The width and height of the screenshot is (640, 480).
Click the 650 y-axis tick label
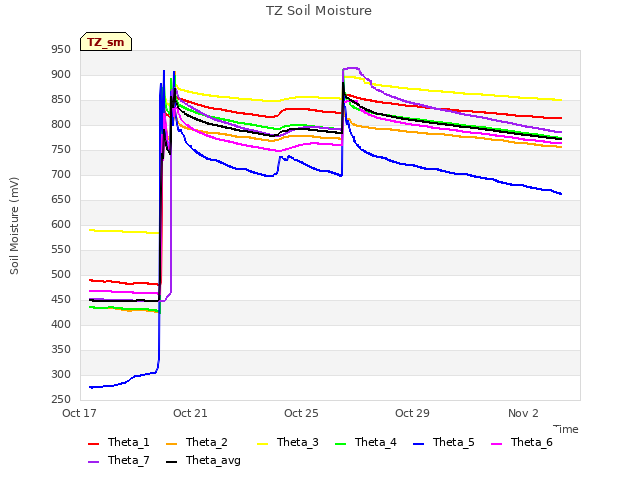(61, 200)
